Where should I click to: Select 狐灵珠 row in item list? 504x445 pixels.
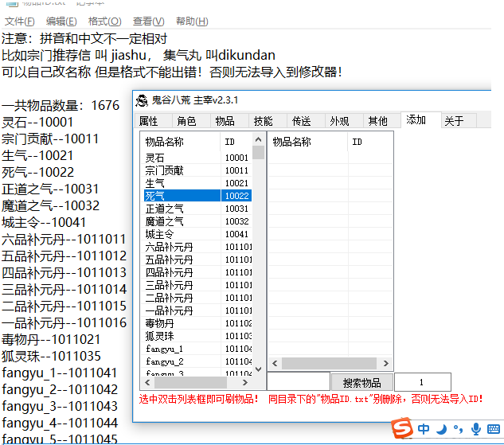pyautogui.click(x=197, y=336)
